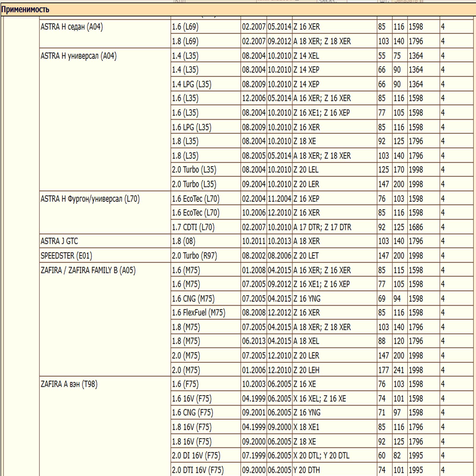Click the A 18 XEL engine code
Viewport: 476px width, 476px height.
click(306, 341)
